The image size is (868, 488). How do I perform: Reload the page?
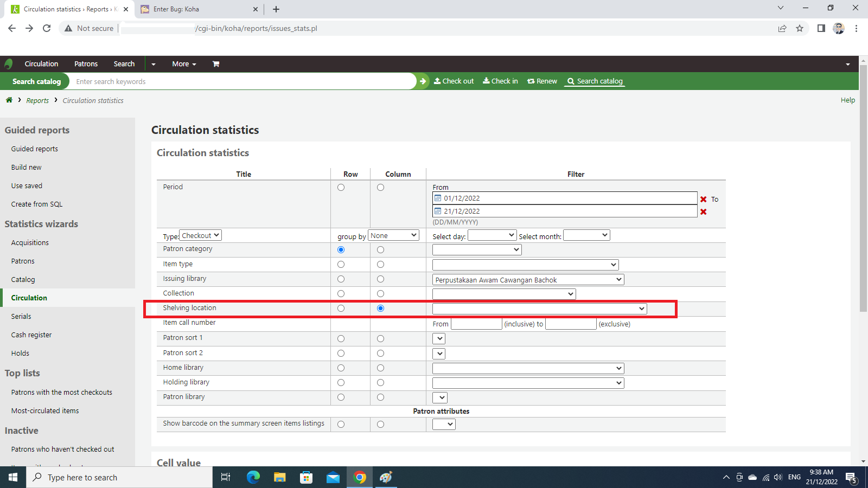click(47, 28)
